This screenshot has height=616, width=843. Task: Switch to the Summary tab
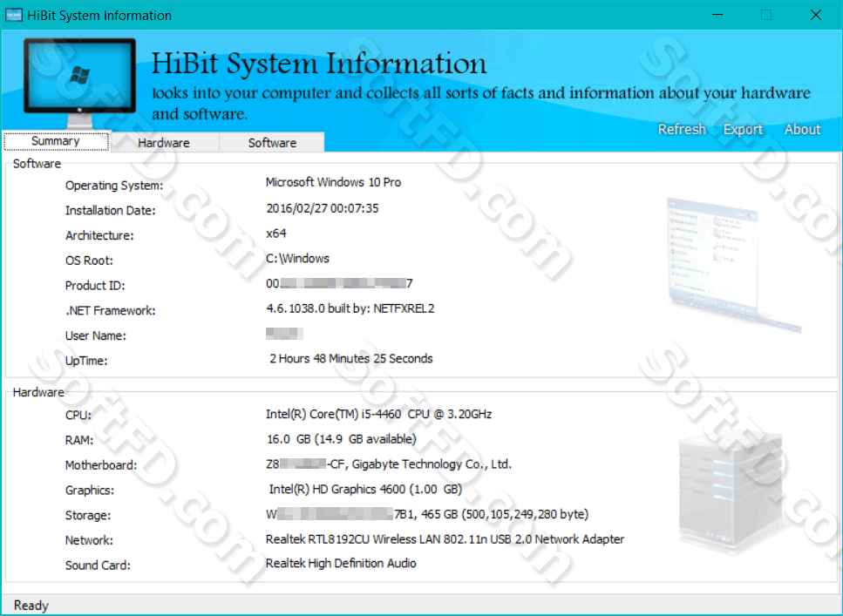pos(56,141)
